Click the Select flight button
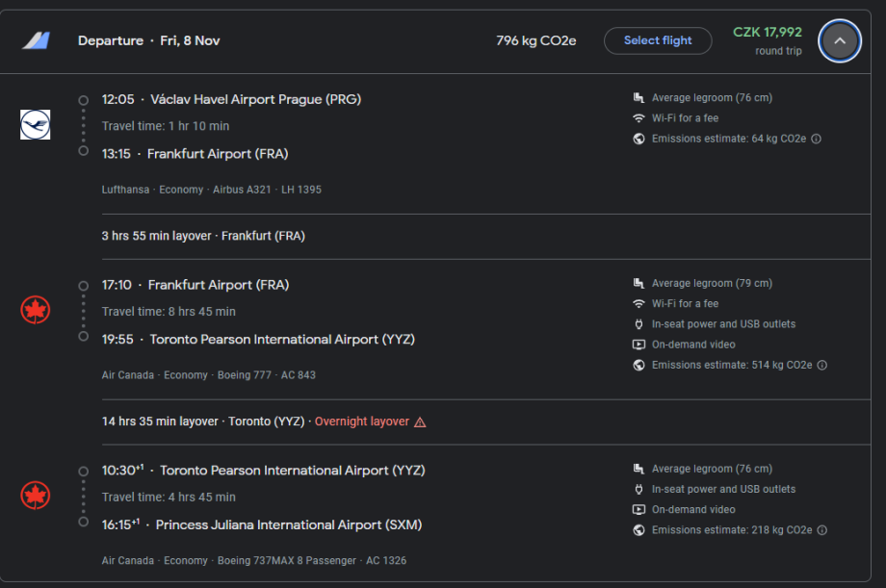 tap(658, 40)
